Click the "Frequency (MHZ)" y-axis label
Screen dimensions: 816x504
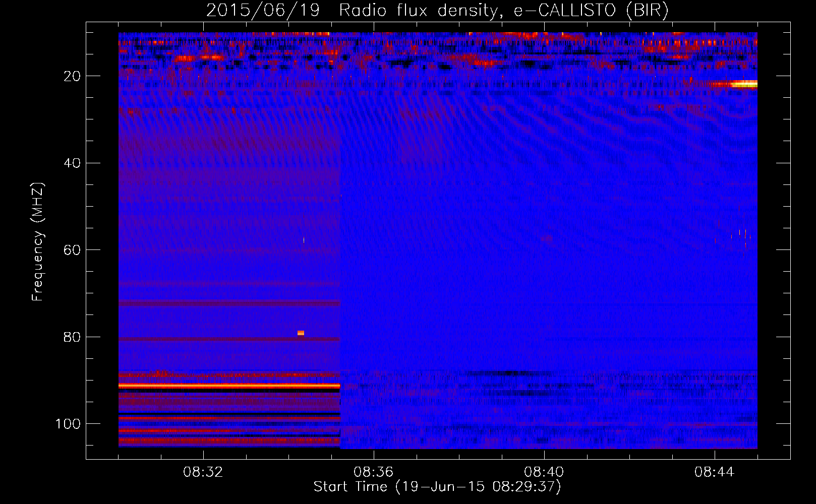point(38,241)
